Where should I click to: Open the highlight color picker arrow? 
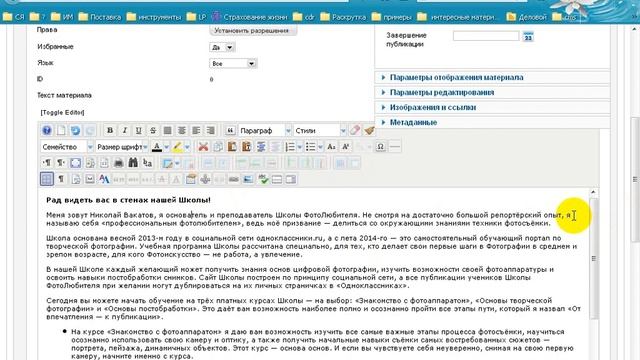click(x=187, y=147)
